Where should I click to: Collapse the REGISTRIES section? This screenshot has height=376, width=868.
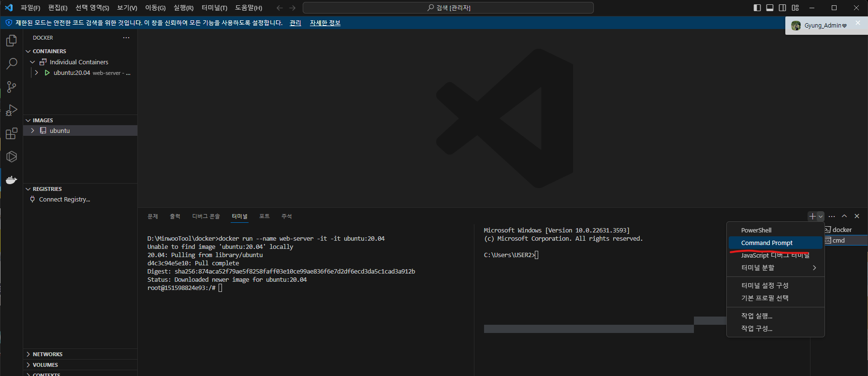click(28, 189)
